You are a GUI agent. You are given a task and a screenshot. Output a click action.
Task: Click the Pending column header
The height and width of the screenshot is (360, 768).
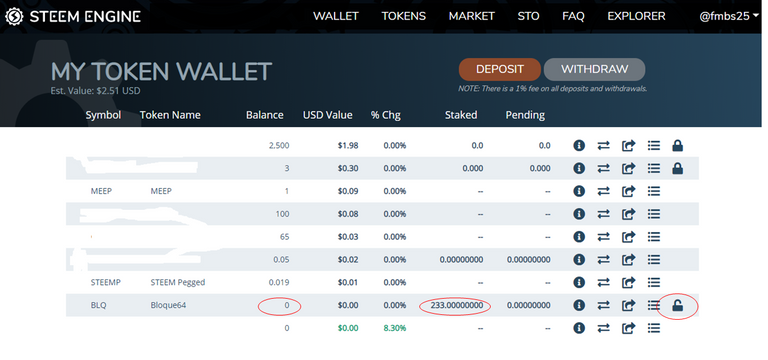coord(525,115)
